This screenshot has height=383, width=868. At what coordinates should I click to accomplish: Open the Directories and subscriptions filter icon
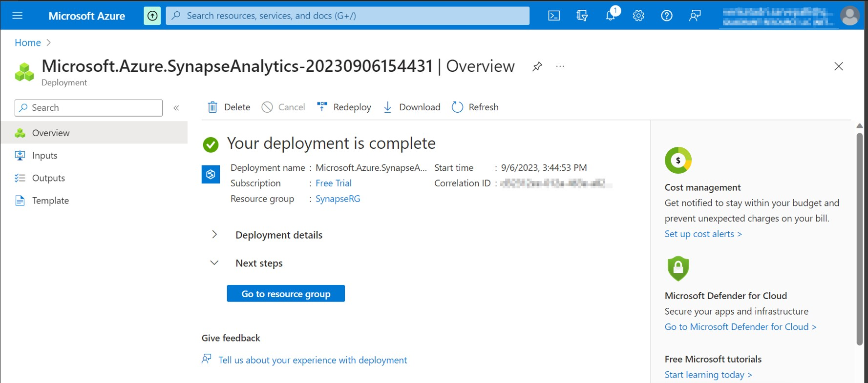582,16
